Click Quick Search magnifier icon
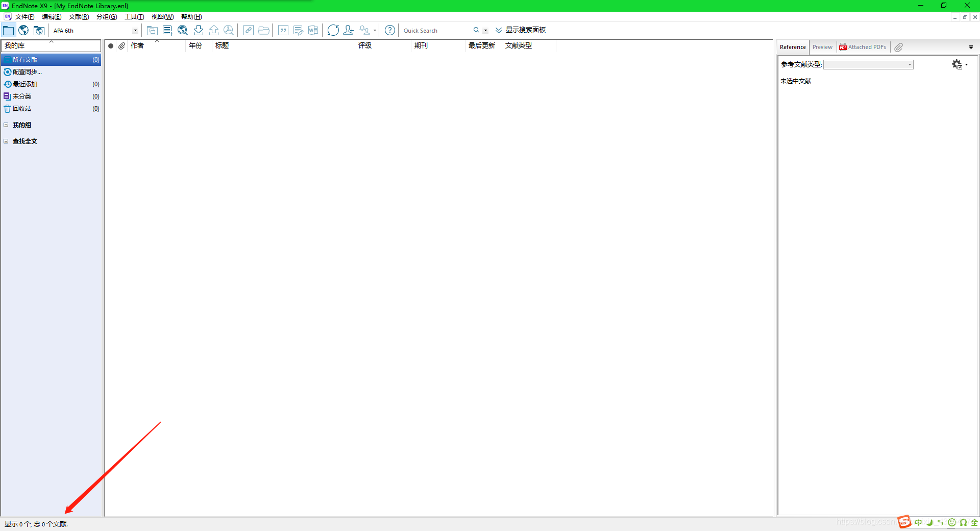Image resolution: width=980 pixels, height=531 pixels. coord(476,30)
